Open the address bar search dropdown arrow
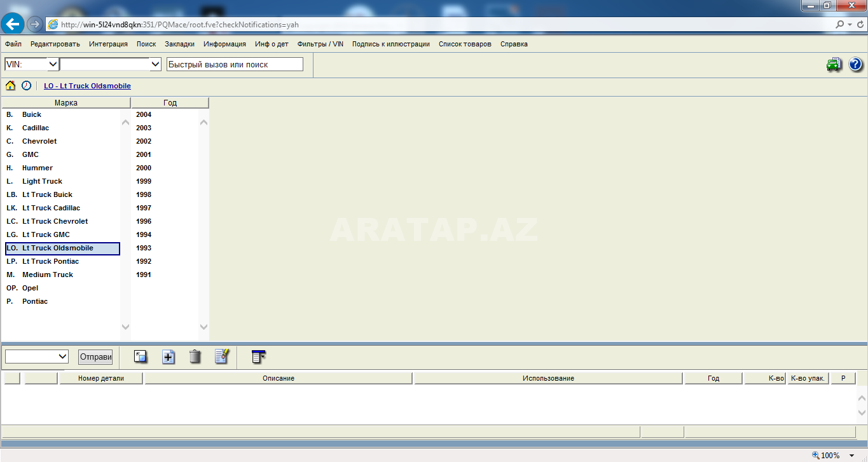Viewport: 868px width, 462px height. (850, 24)
